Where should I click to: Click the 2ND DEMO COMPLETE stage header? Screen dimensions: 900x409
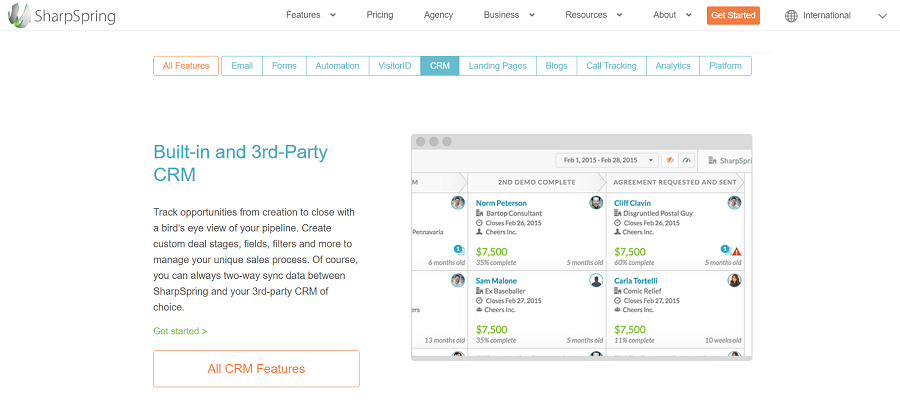coord(537,182)
